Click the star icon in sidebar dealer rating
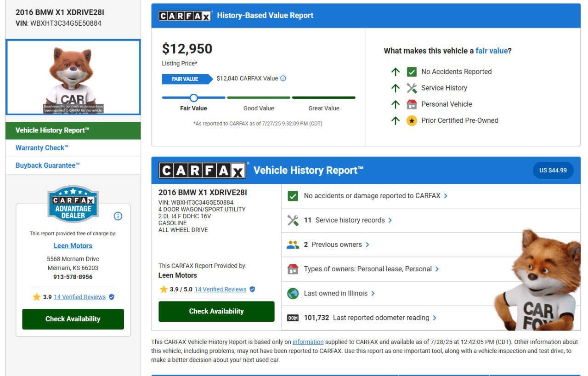The height and width of the screenshot is (376, 588). pos(37,297)
